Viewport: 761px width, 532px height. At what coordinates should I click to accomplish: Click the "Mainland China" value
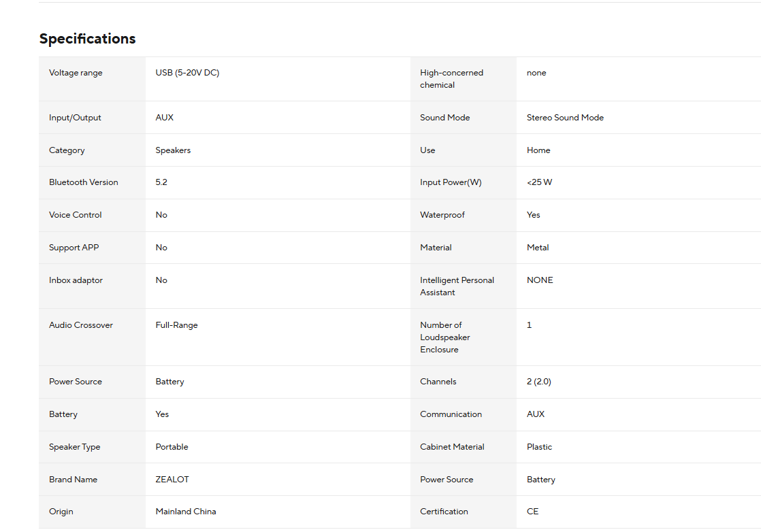(x=186, y=512)
